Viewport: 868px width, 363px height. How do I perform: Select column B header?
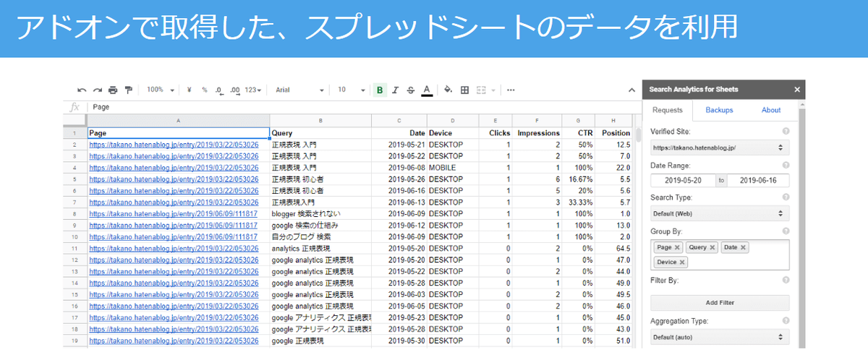pos(320,120)
